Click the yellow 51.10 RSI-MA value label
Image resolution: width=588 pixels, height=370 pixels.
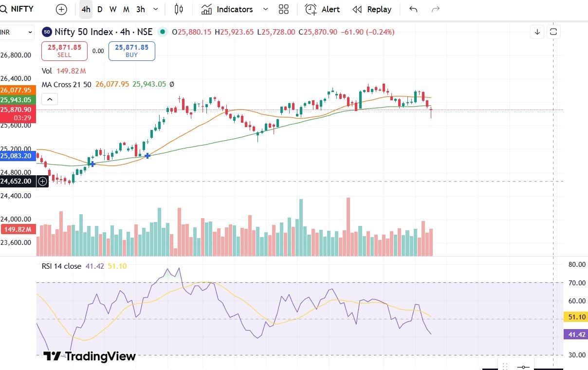pos(576,317)
